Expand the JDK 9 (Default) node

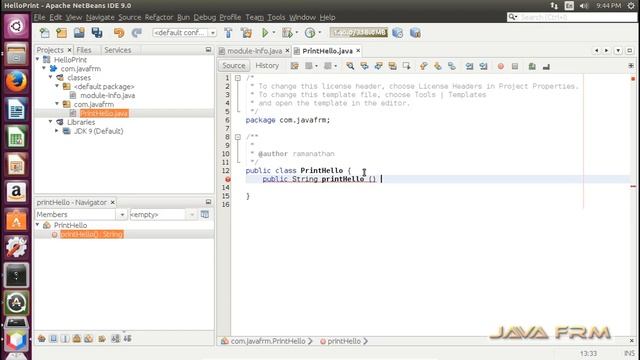click(57, 131)
